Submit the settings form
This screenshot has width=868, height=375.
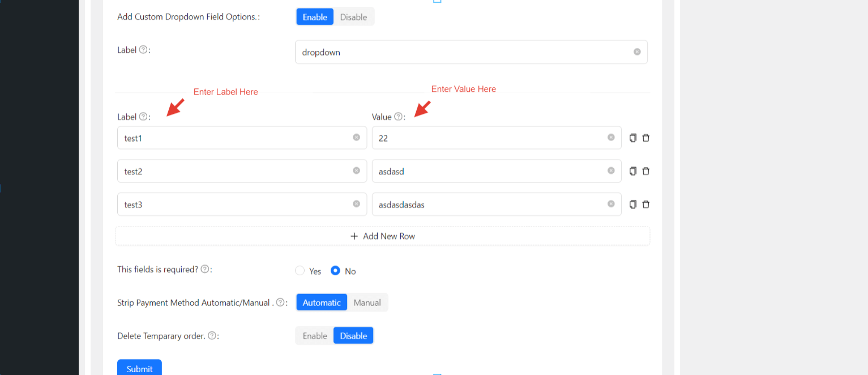pos(139,368)
